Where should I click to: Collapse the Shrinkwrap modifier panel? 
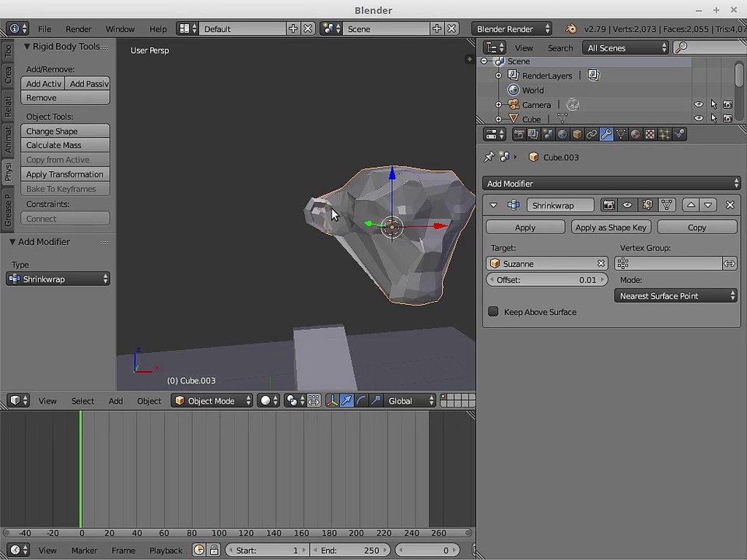point(493,205)
